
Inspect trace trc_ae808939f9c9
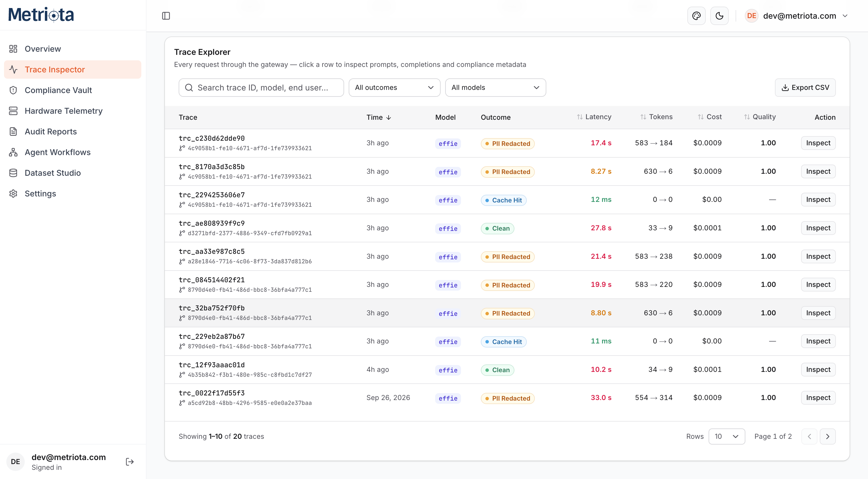(x=818, y=228)
